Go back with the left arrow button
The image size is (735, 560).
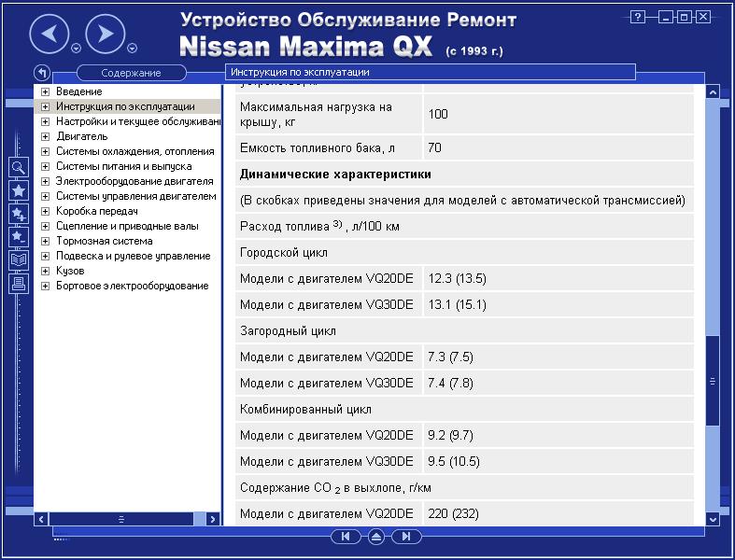coord(49,35)
